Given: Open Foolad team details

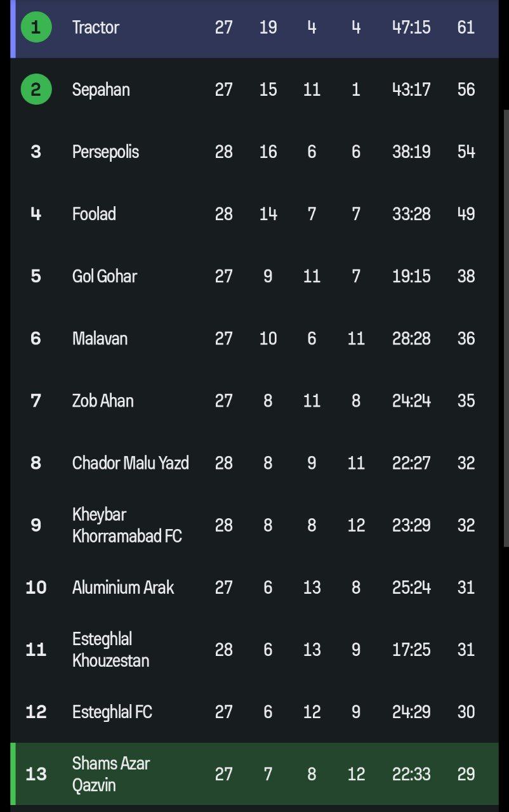Looking at the screenshot, I should point(94,214).
